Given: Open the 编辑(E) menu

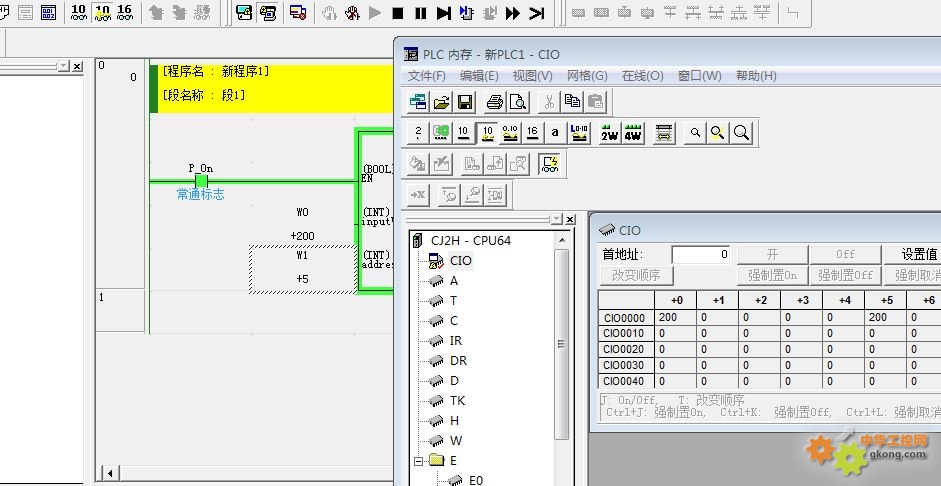Looking at the screenshot, I should click(479, 76).
